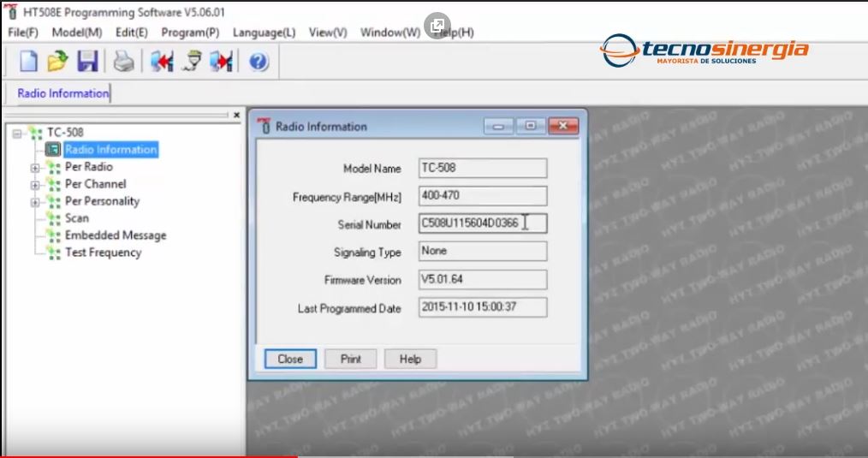This screenshot has height=458, width=868.
Task: Click the TC-508 root node icon
Action: click(35, 133)
